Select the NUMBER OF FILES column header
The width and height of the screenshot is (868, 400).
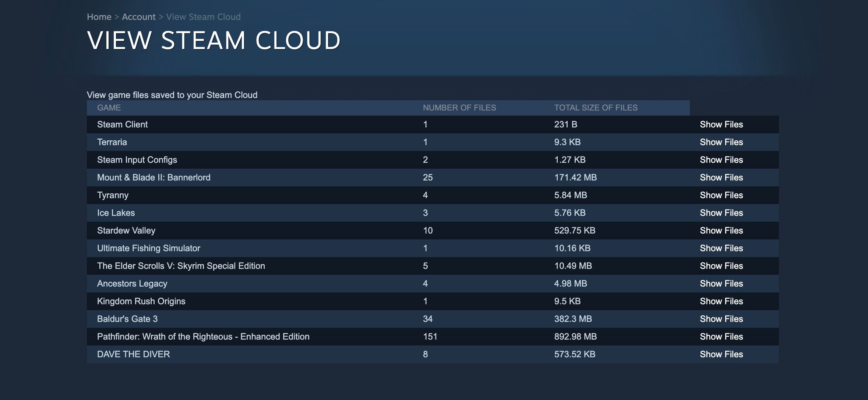459,108
